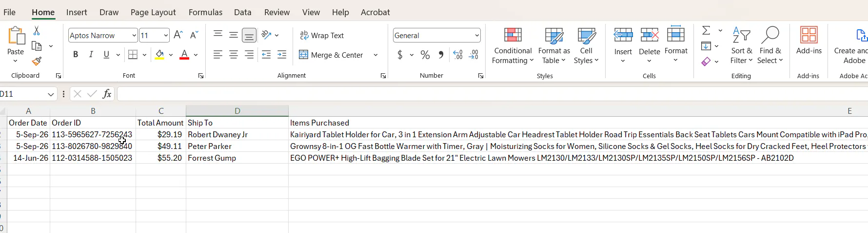
Task: Open the Number dialog launcher
Action: click(x=481, y=76)
